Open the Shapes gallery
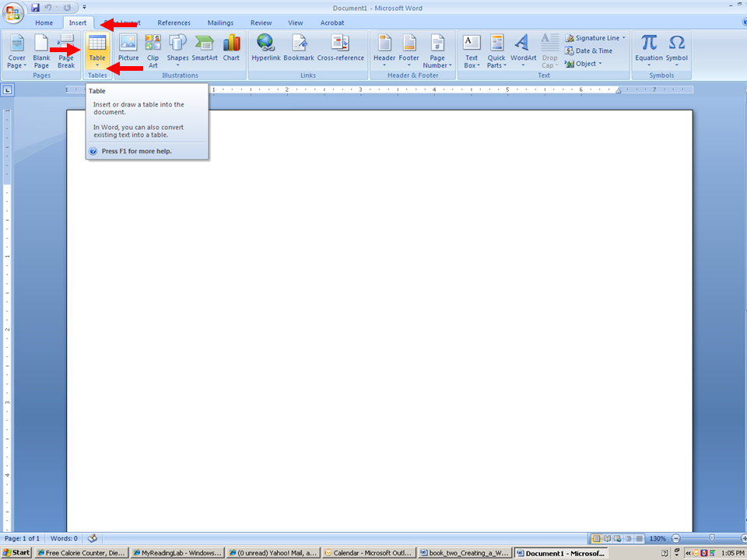The width and height of the screenshot is (747, 560). point(177,51)
